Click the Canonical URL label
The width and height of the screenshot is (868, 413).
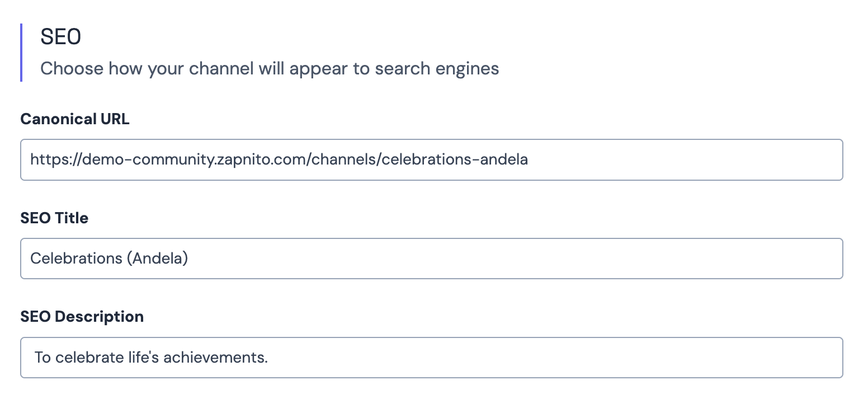75,119
